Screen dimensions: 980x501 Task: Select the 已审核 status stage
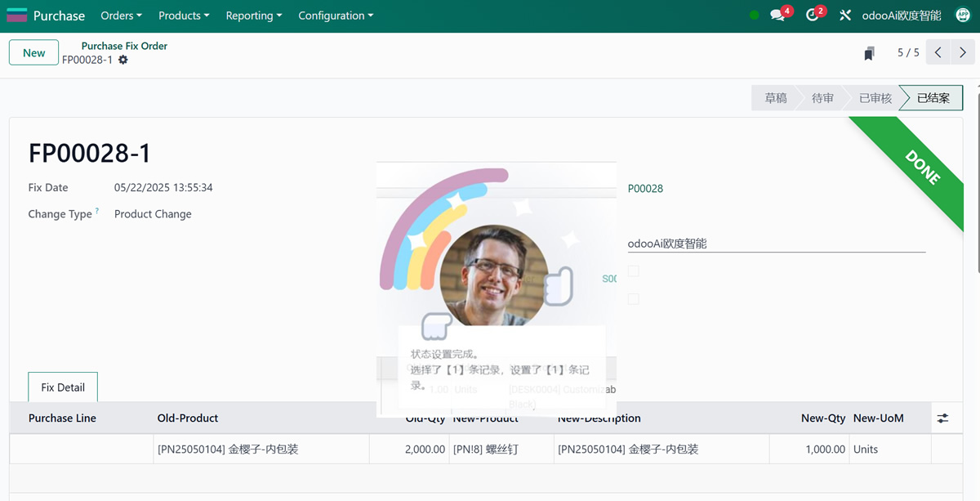click(x=875, y=98)
